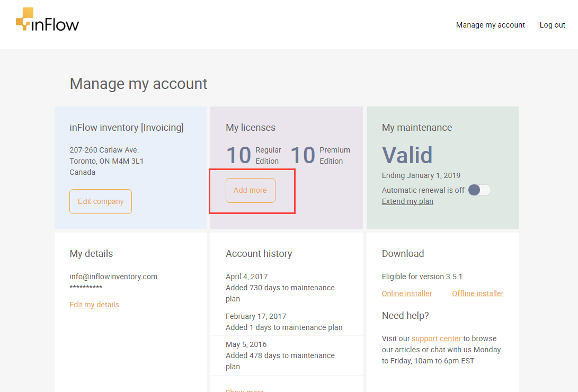The height and width of the screenshot is (392, 578).
Task: Click the Premium Edition license count
Action: tap(303, 156)
